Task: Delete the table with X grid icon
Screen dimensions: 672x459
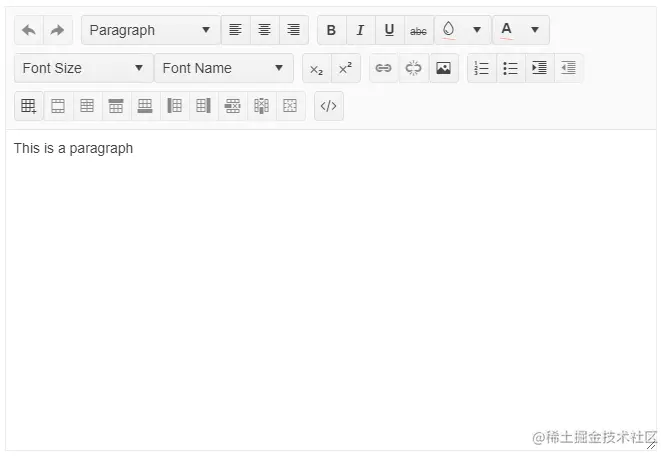Action: [x=291, y=106]
